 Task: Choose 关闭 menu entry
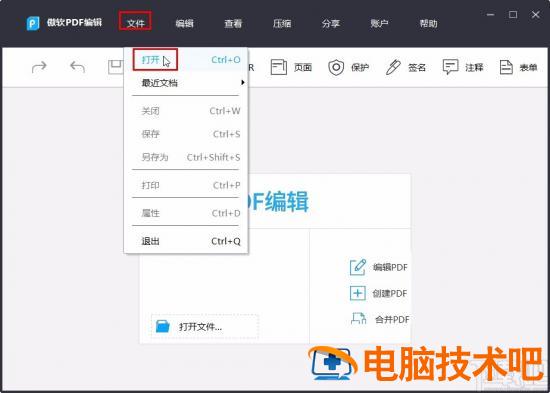point(186,111)
